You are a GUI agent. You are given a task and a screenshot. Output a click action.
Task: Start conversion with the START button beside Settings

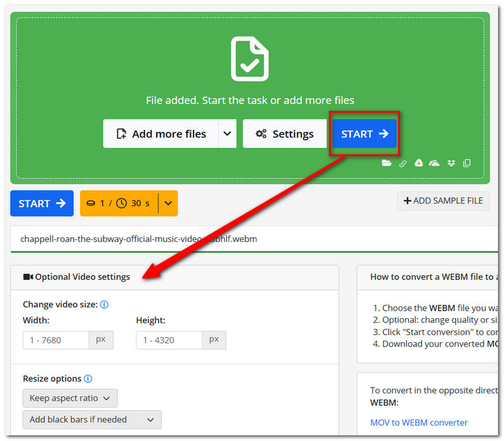point(365,134)
